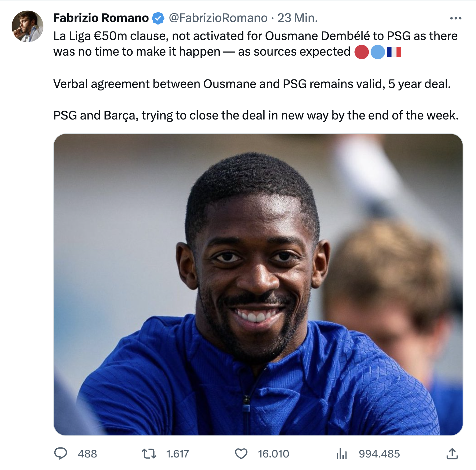Open Fabrizio Romano's profile avatar picture
Viewport: 476px width, 470px height.
[x=27, y=26]
